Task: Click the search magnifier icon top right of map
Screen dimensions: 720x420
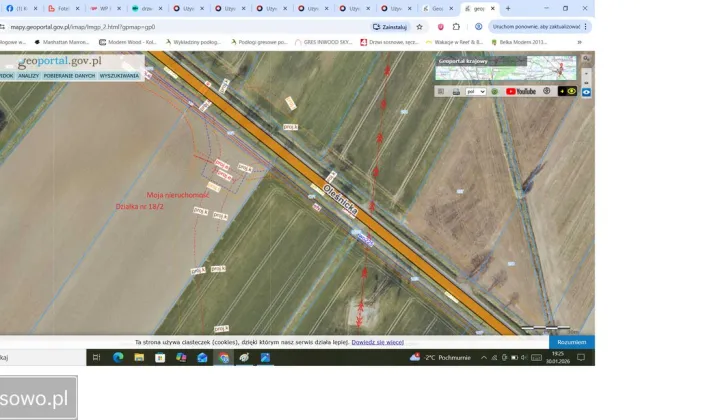Action: pos(586,59)
